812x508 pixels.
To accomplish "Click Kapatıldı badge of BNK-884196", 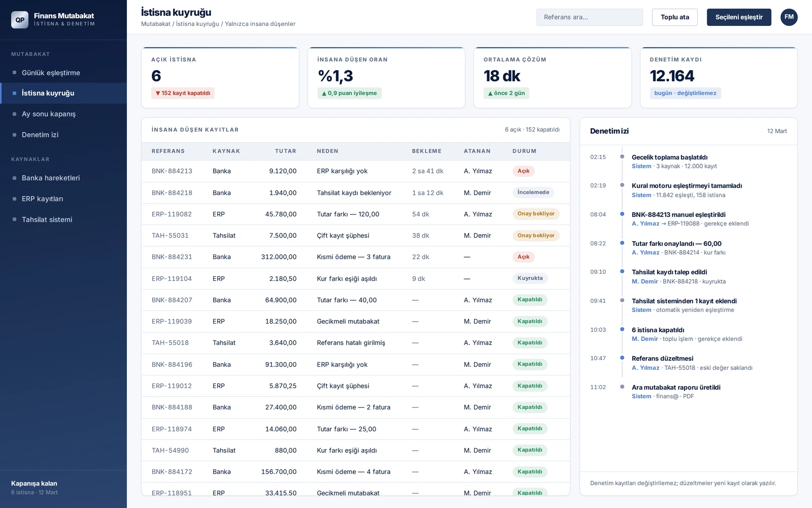I will pos(530,364).
